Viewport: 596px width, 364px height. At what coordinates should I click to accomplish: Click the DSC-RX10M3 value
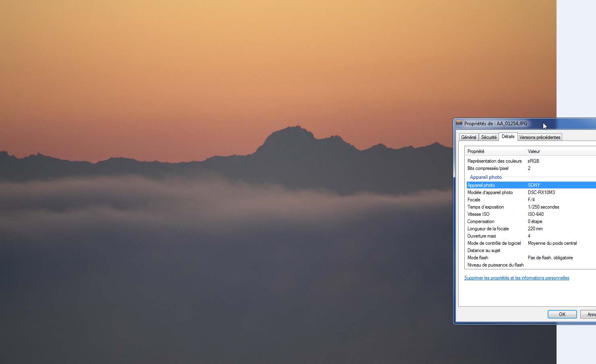[541, 192]
